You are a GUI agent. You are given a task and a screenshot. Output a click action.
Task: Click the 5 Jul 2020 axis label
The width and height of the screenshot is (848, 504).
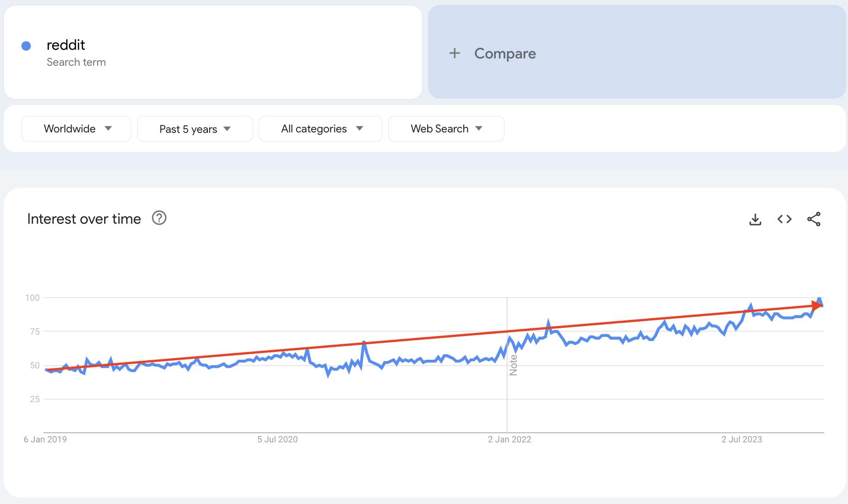277,439
